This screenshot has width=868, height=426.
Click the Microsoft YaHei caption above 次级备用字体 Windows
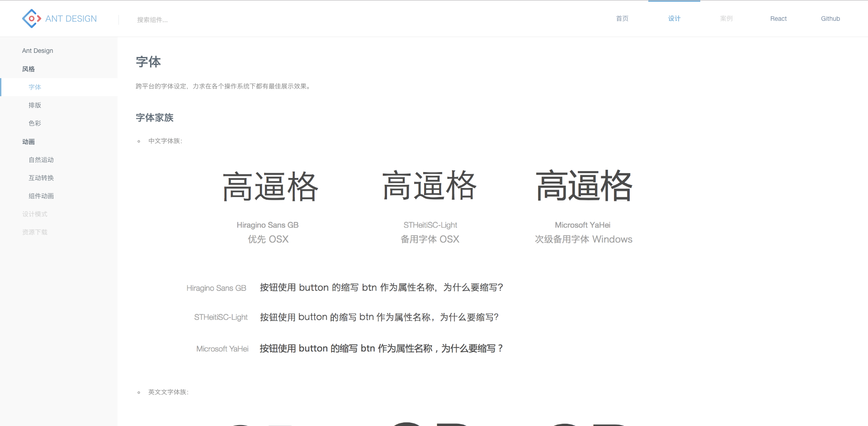point(583,225)
